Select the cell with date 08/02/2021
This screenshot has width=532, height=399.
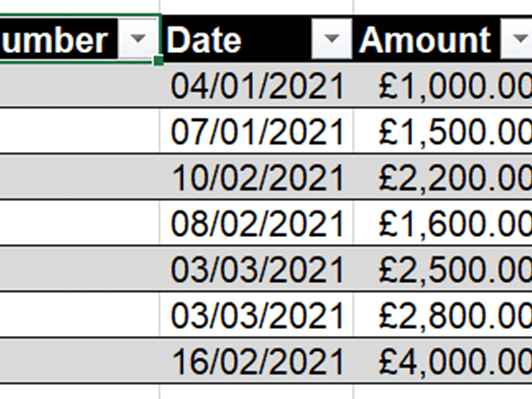257,223
